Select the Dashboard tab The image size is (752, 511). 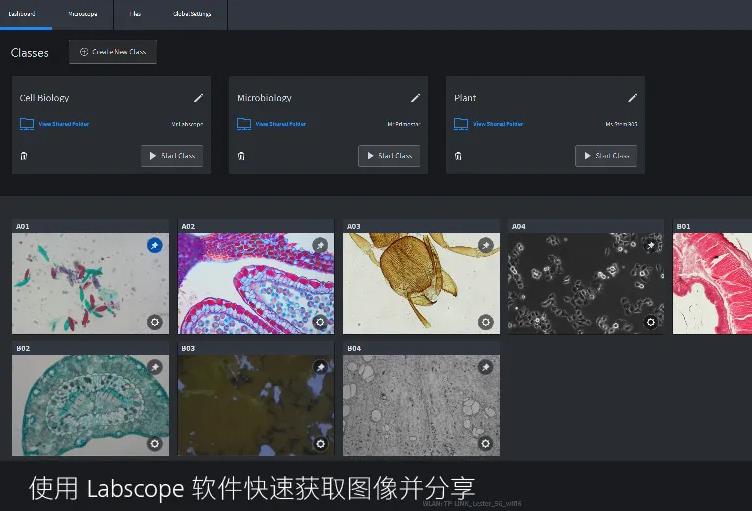click(x=22, y=14)
